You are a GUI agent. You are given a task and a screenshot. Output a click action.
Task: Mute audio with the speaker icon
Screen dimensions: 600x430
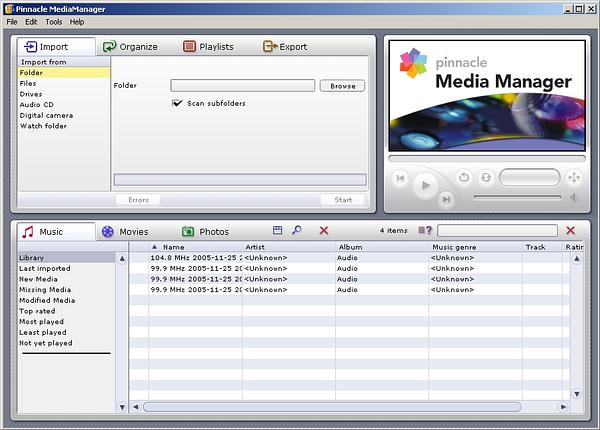(574, 197)
